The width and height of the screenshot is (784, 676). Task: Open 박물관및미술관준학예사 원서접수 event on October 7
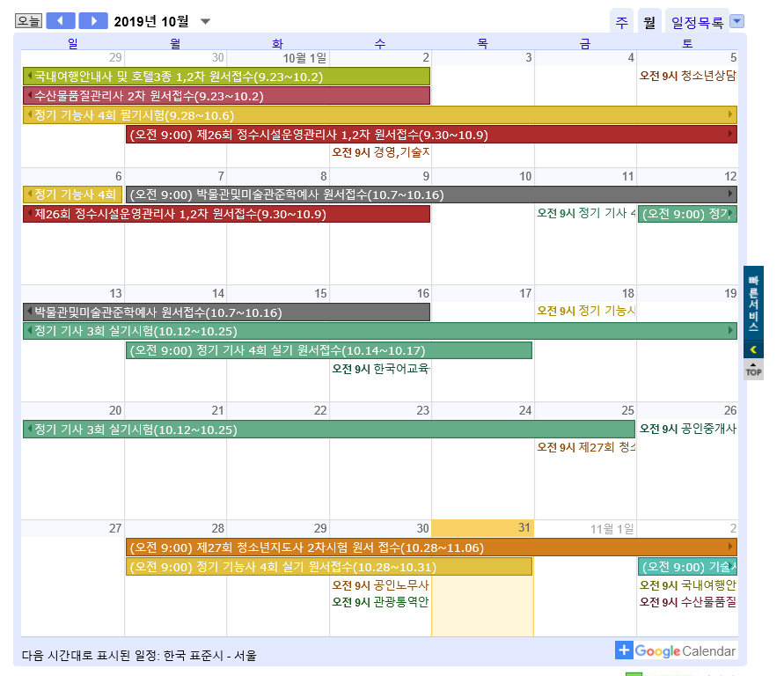point(431,195)
